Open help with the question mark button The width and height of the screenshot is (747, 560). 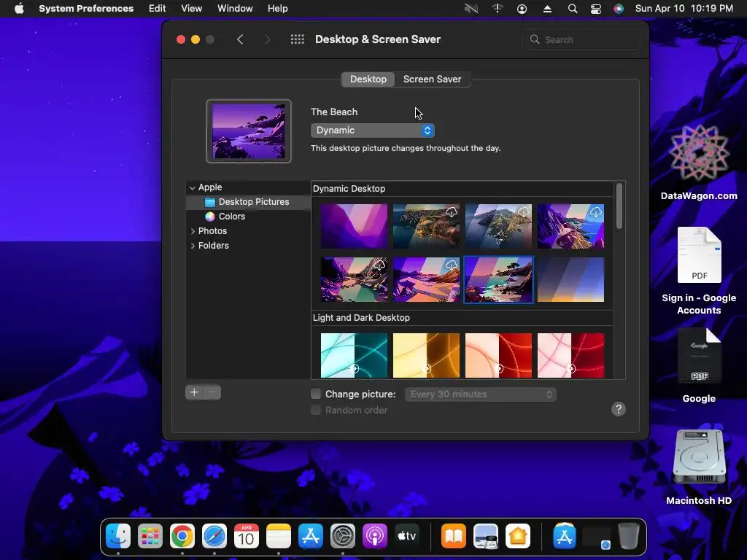[619, 409]
